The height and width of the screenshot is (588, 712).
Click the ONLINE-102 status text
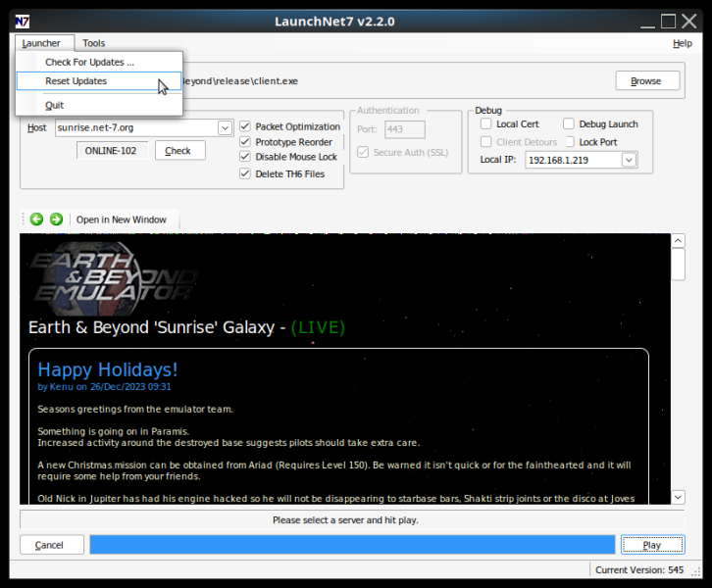click(x=111, y=151)
